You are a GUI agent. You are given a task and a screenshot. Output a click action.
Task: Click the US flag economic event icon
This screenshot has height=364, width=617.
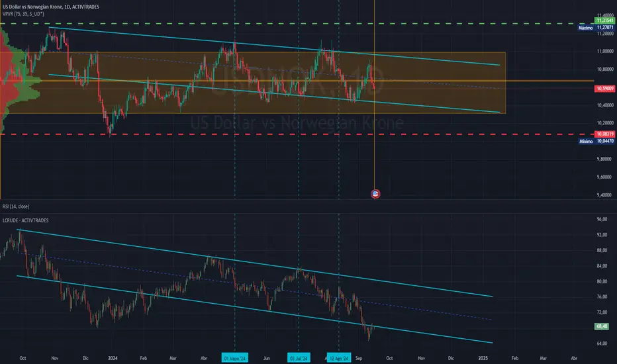[x=375, y=194]
